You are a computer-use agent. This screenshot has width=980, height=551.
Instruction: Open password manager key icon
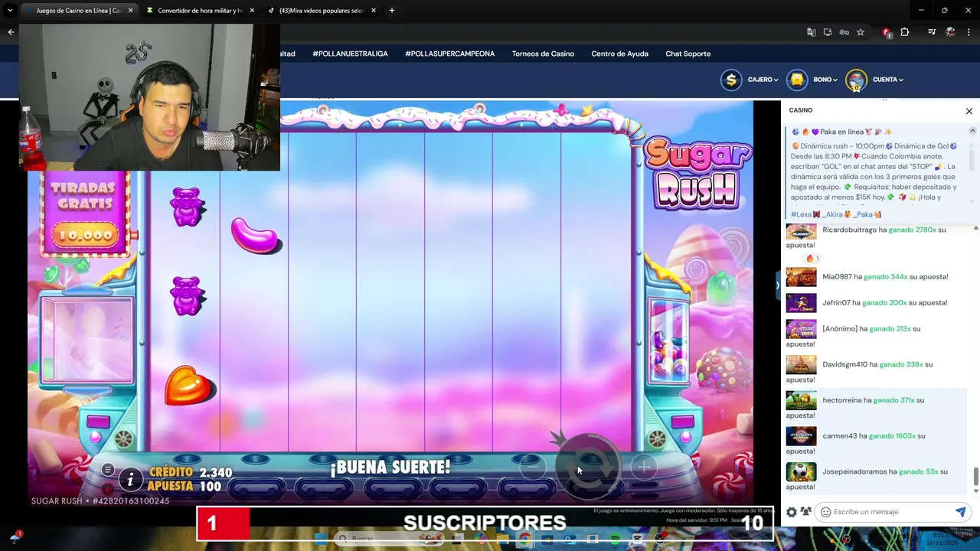[844, 32]
